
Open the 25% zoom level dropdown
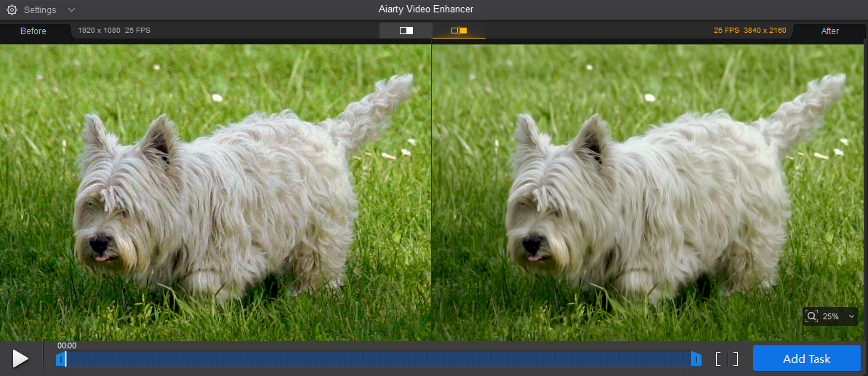pyautogui.click(x=851, y=316)
